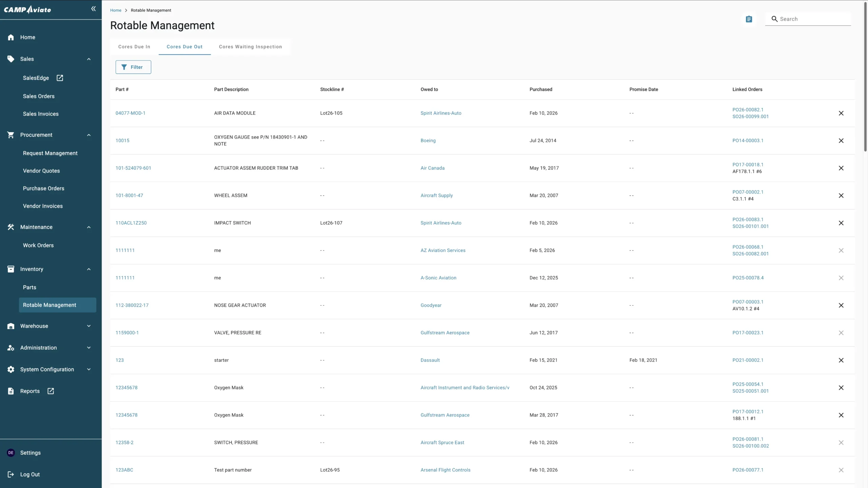
Task: Click the Purchased column header
Action: click(x=541, y=89)
